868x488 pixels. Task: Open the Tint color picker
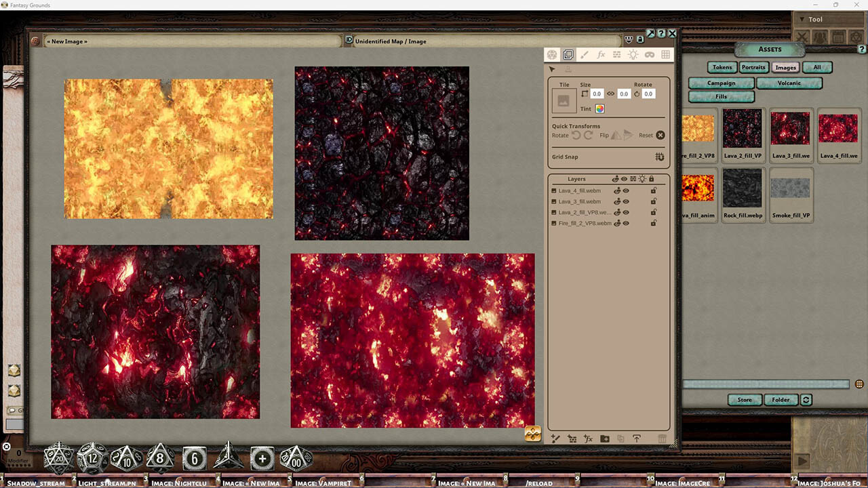point(599,109)
